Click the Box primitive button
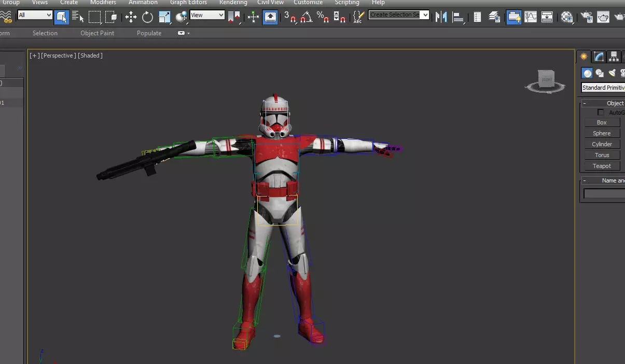Screen dimensions: 625x364 [x=602, y=122]
